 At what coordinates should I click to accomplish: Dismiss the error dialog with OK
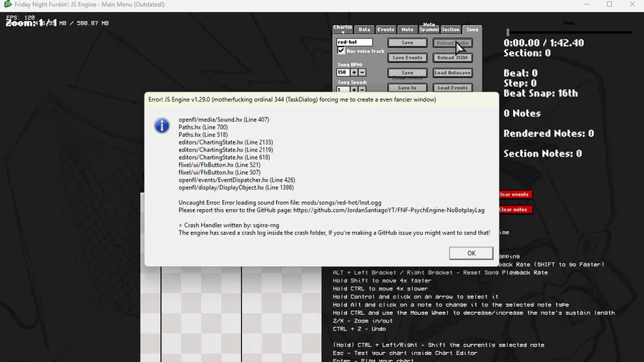[x=471, y=253]
